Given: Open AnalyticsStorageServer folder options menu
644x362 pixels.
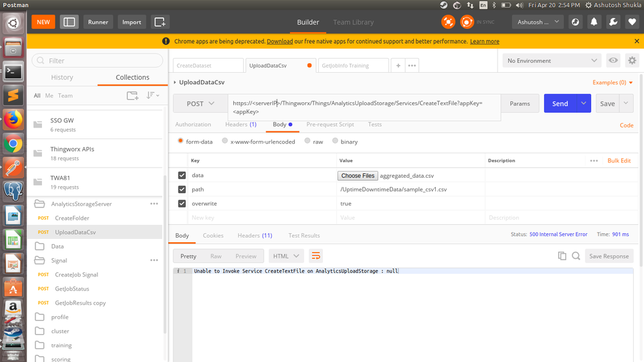Looking at the screenshot, I should [x=154, y=204].
